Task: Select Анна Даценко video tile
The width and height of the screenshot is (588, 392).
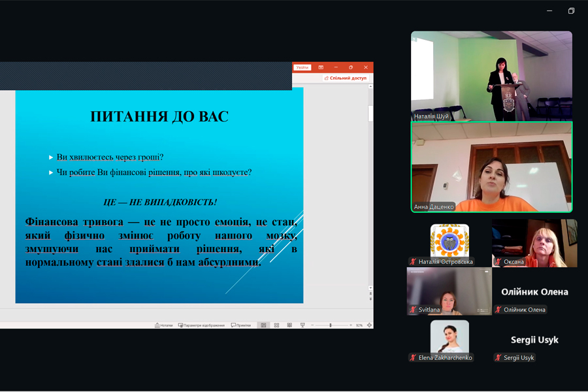Action: tap(491, 167)
